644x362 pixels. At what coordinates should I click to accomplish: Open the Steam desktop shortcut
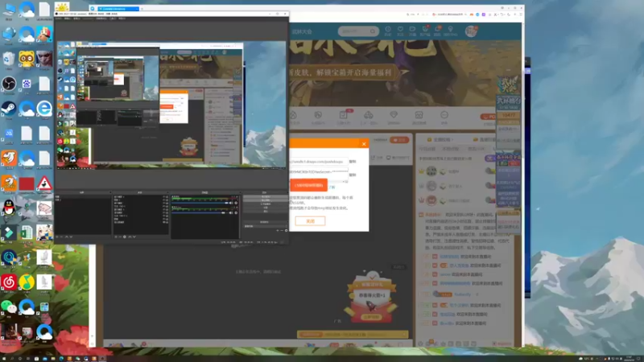pyautogui.click(x=9, y=109)
